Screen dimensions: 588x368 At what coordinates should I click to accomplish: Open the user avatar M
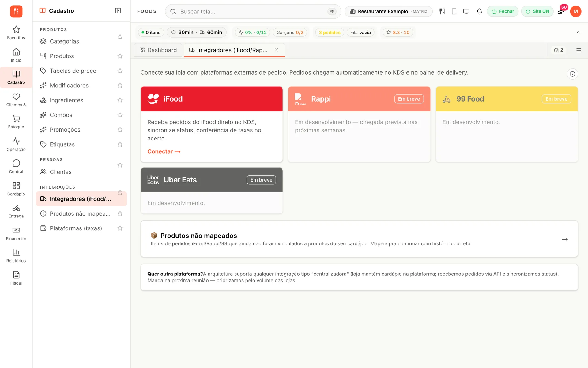pos(575,11)
